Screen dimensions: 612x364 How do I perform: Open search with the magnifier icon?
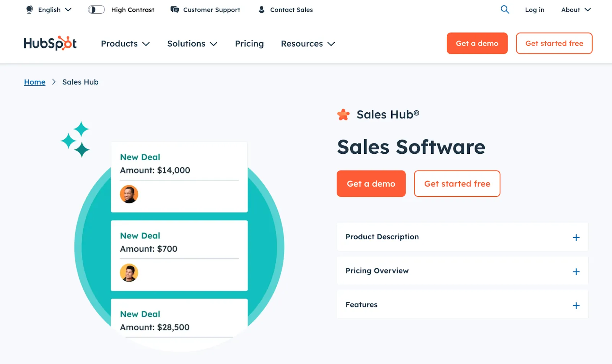click(505, 10)
